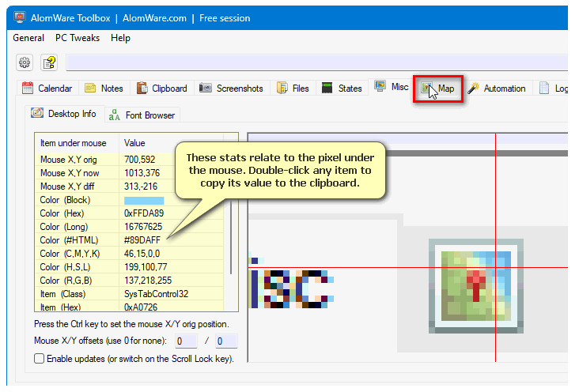This screenshot has width=579, height=392.
Task: Click the Map tab
Action: [439, 89]
